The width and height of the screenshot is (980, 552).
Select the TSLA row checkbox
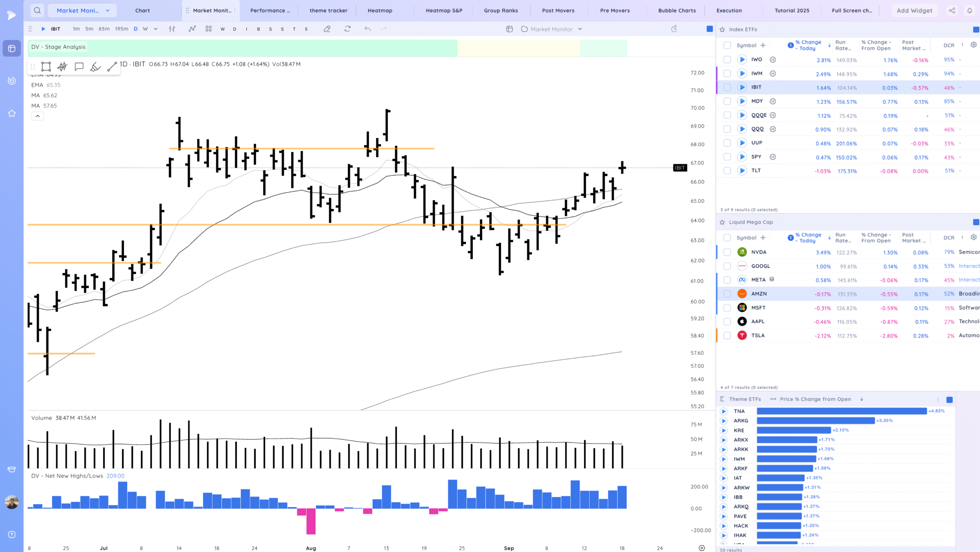point(727,336)
